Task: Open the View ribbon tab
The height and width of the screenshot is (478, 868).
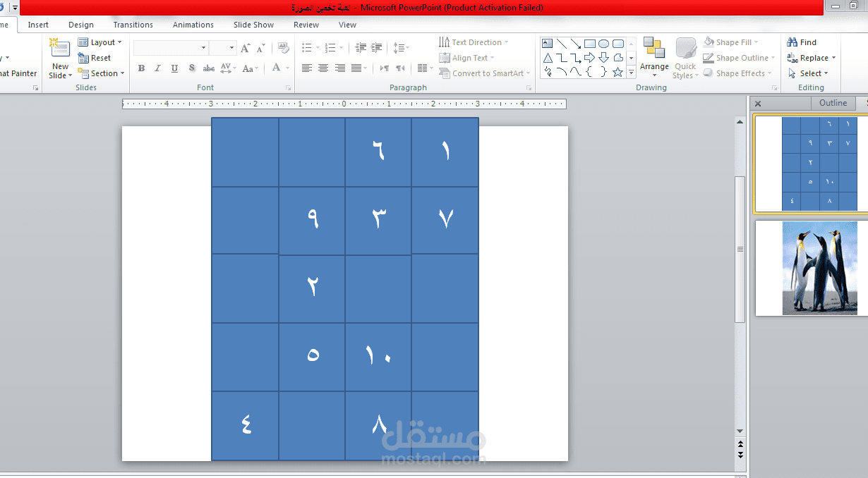Action: click(347, 25)
